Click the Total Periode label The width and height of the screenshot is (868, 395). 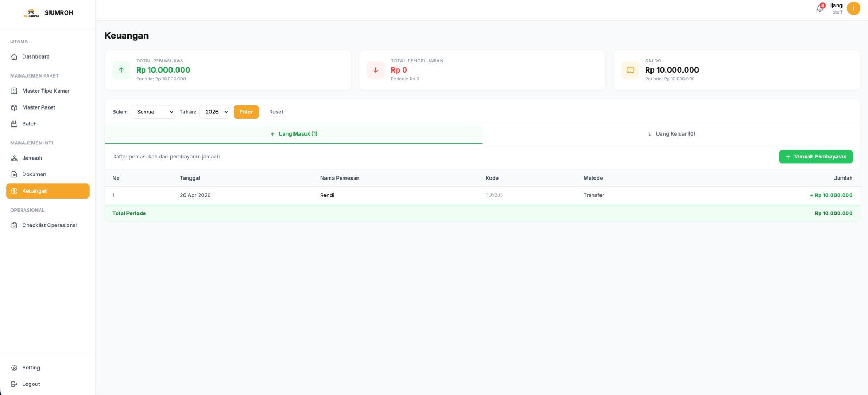(x=129, y=213)
